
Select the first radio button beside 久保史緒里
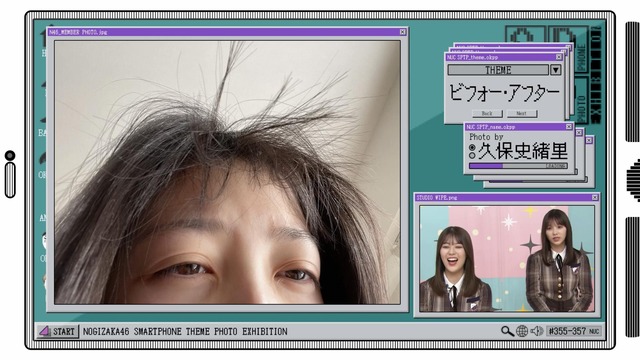[x=472, y=147]
